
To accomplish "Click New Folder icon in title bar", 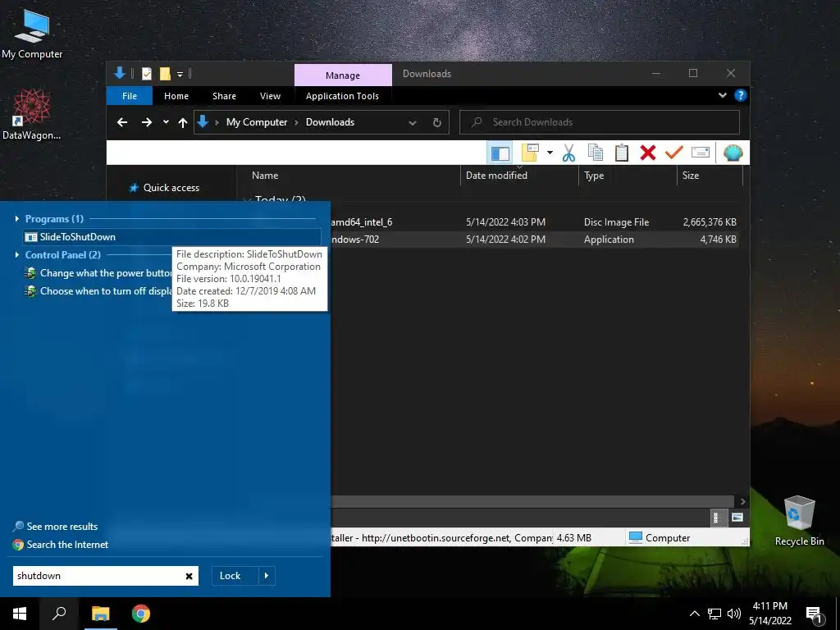I will click(165, 74).
